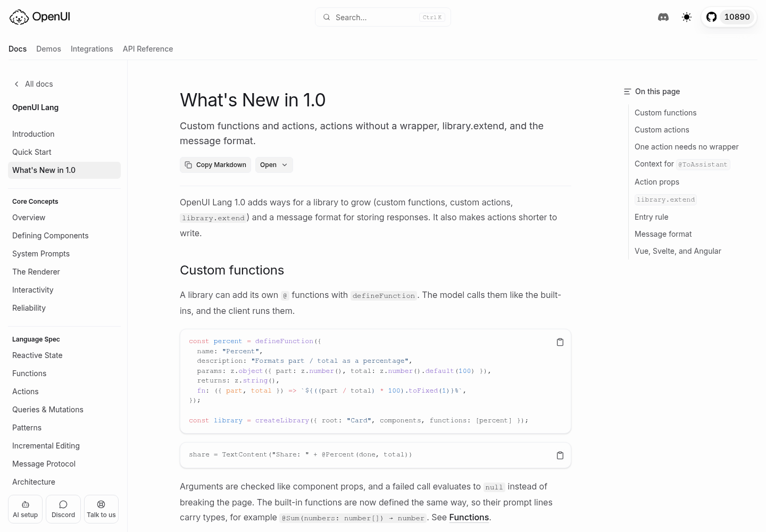Open Queries & Mutations sidebar page

(64, 410)
